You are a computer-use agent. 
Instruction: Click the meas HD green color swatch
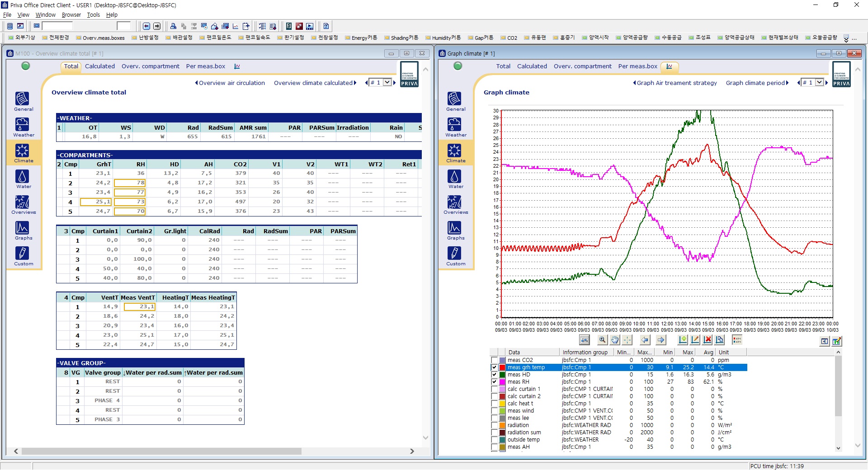point(502,375)
